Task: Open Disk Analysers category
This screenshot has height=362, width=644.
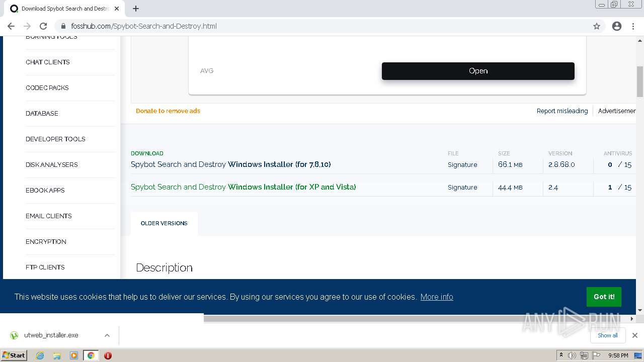Action: coord(52,165)
